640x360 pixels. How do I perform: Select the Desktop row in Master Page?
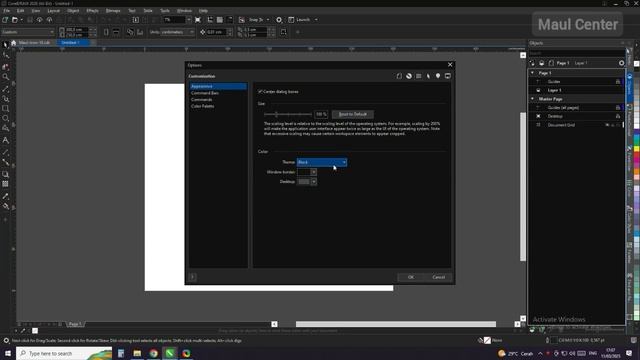578,116
